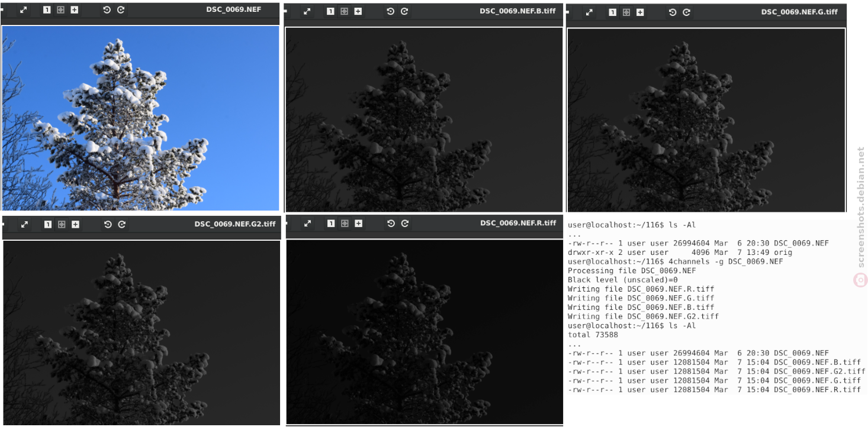Rotate left in DSC_0069.NEF.G.tiff viewer
The width and height of the screenshot is (868, 427).
(673, 12)
